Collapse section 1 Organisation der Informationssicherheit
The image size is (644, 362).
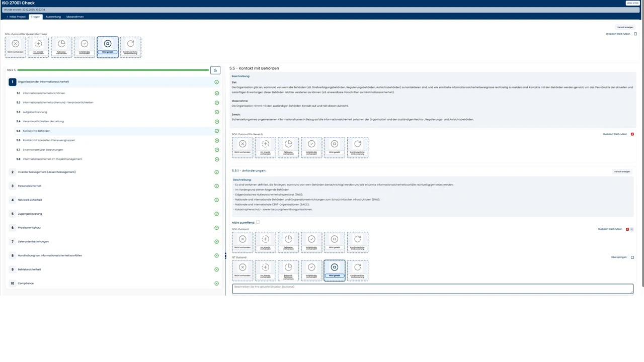pyautogui.click(x=43, y=81)
